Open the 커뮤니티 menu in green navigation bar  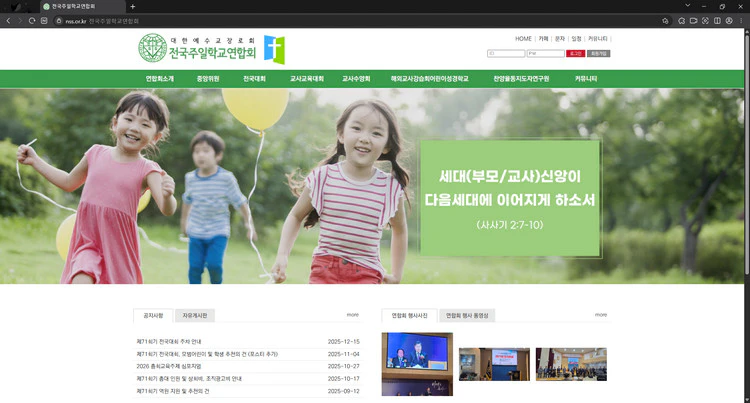586,79
